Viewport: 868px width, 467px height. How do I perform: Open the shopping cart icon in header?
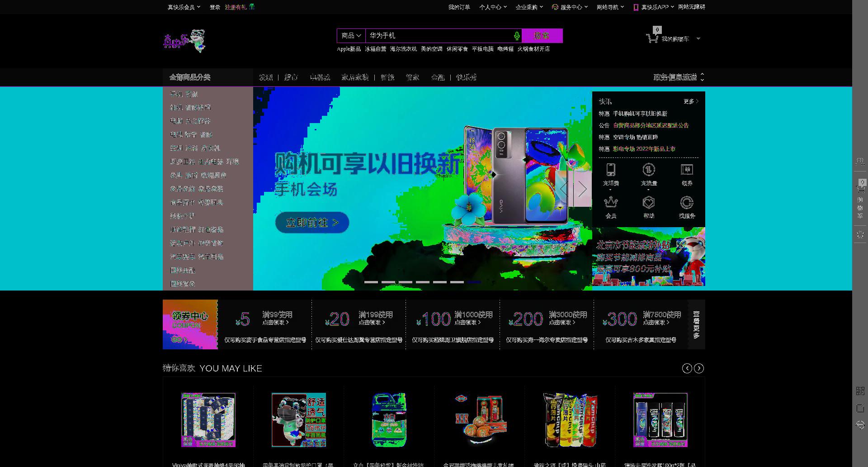click(x=652, y=38)
